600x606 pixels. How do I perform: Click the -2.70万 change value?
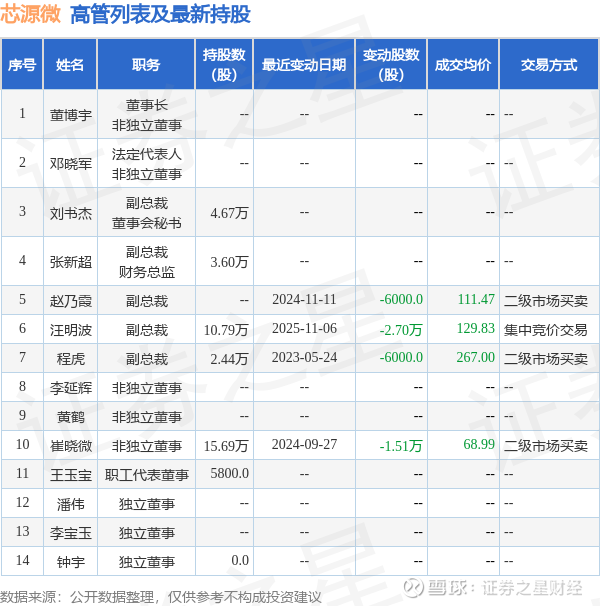[401, 330]
